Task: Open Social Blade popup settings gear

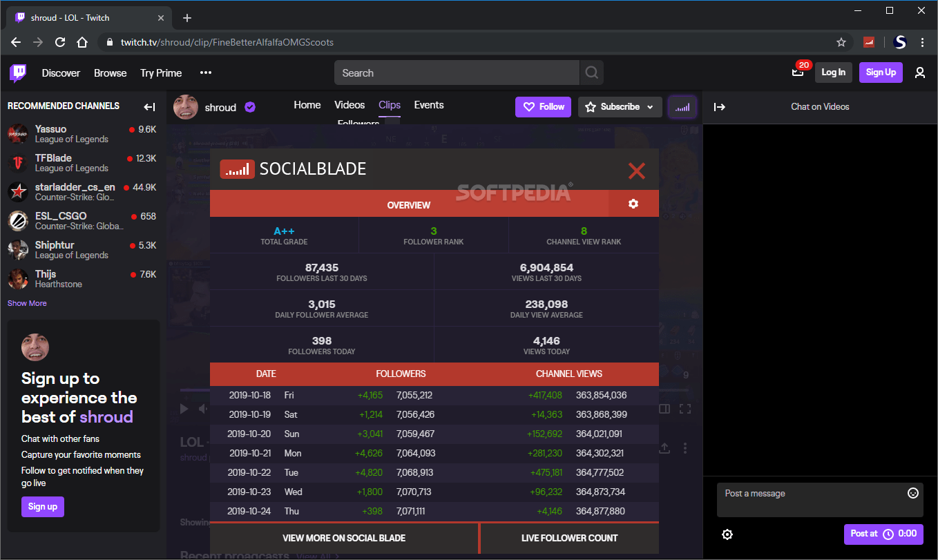Action: [633, 204]
